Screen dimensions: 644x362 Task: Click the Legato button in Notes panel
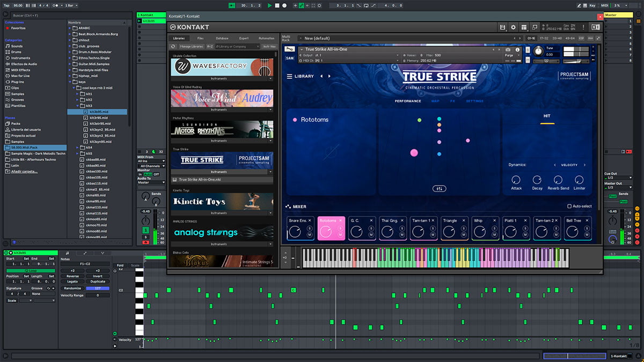coord(72,282)
